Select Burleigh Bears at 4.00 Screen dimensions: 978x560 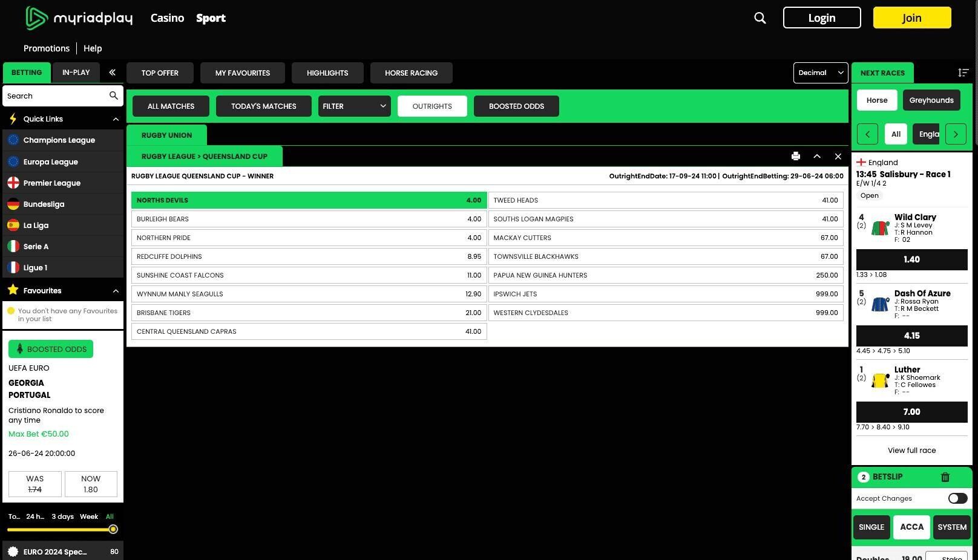tap(309, 219)
